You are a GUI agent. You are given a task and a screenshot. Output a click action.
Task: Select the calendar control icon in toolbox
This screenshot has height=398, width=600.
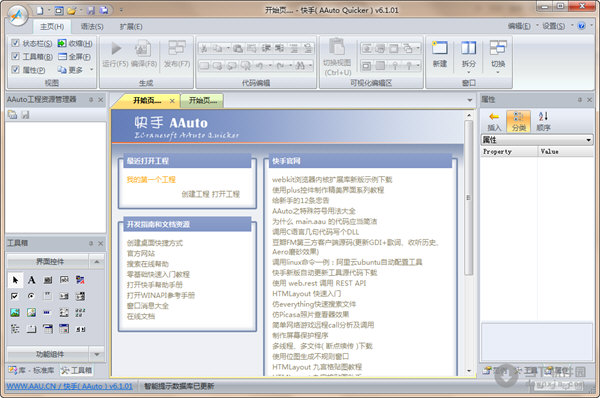64,329
